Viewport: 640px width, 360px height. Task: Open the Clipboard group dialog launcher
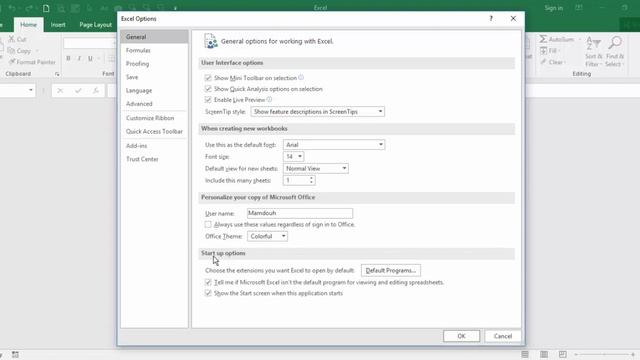57,74
